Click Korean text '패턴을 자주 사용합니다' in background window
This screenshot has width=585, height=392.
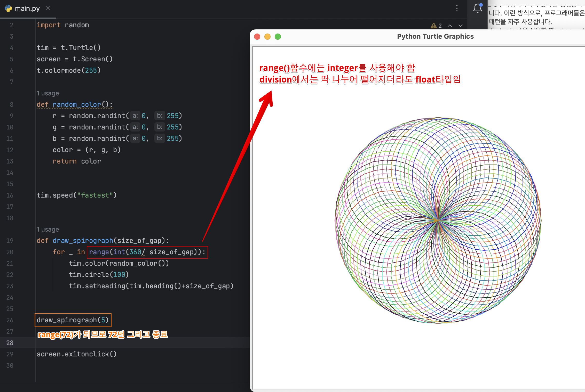[520, 22]
